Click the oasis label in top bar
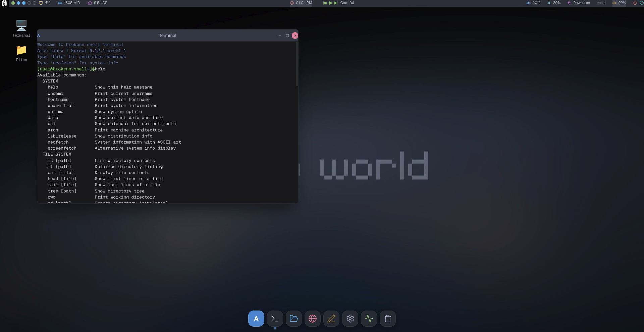Screen dimensions: 644x332 pyautogui.click(x=601, y=3)
